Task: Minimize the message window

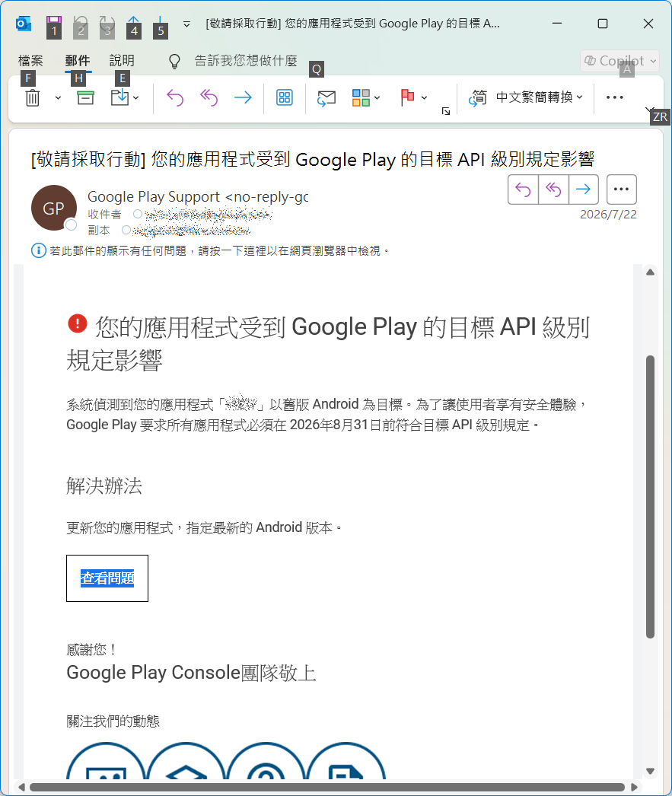Action: pyautogui.click(x=557, y=24)
